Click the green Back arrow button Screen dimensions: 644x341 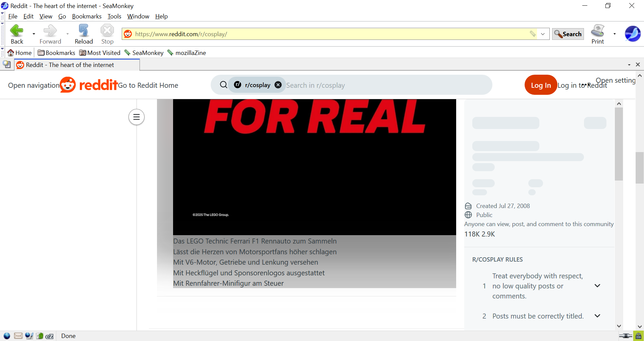[x=16, y=31]
